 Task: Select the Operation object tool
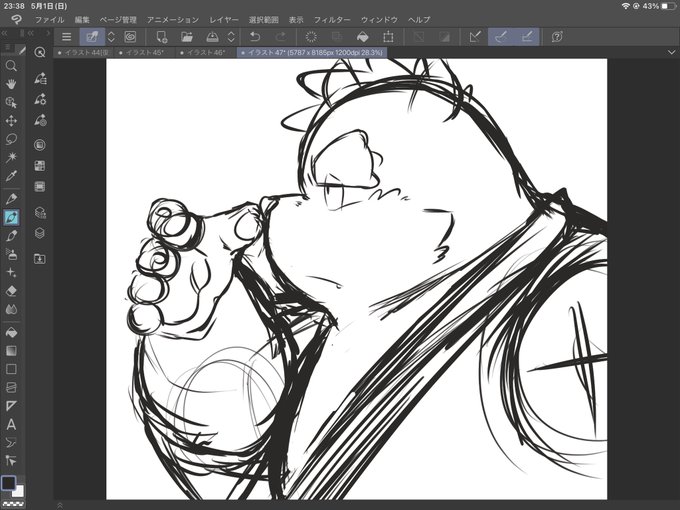[x=11, y=102]
